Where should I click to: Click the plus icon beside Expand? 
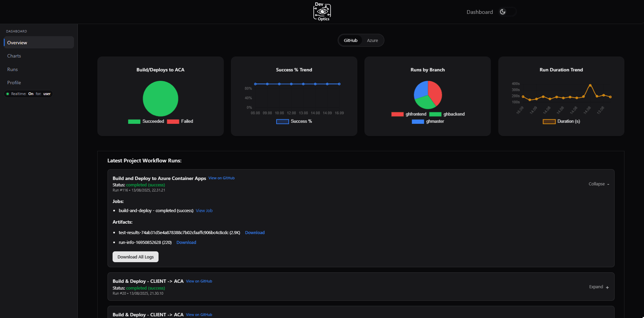pyautogui.click(x=607, y=288)
